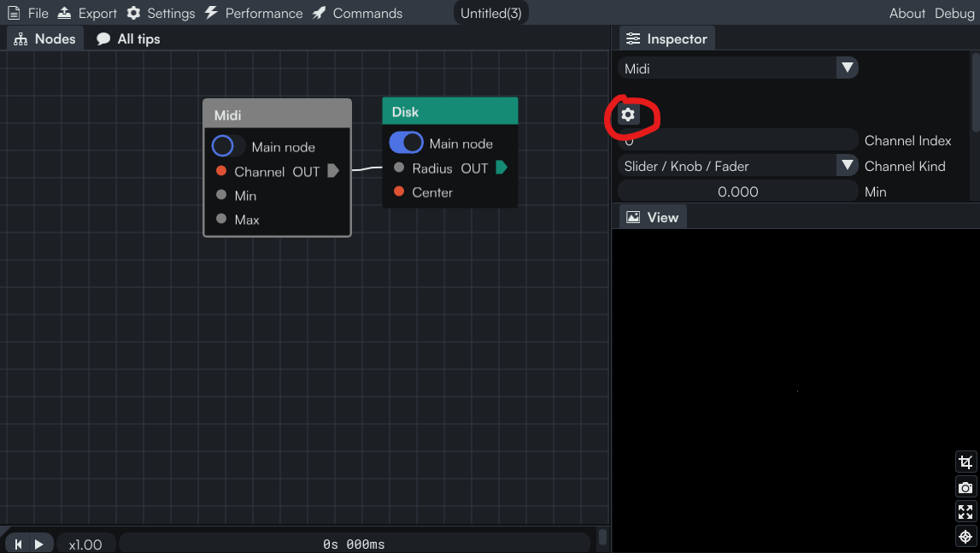The image size is (980, 553).
Task: Click the Midi node's OUT port arrow
Action: (333, 171)
